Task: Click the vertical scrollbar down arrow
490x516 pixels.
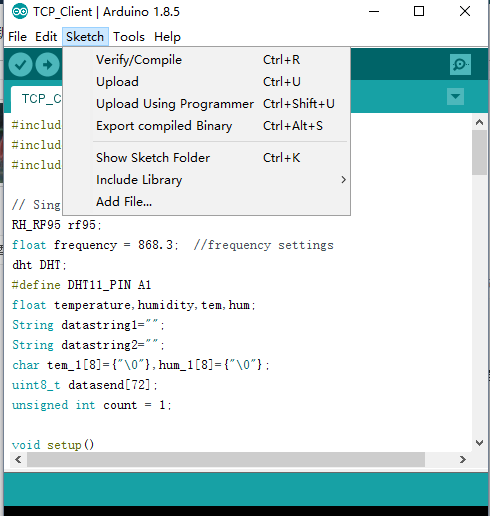Action: 479,443
